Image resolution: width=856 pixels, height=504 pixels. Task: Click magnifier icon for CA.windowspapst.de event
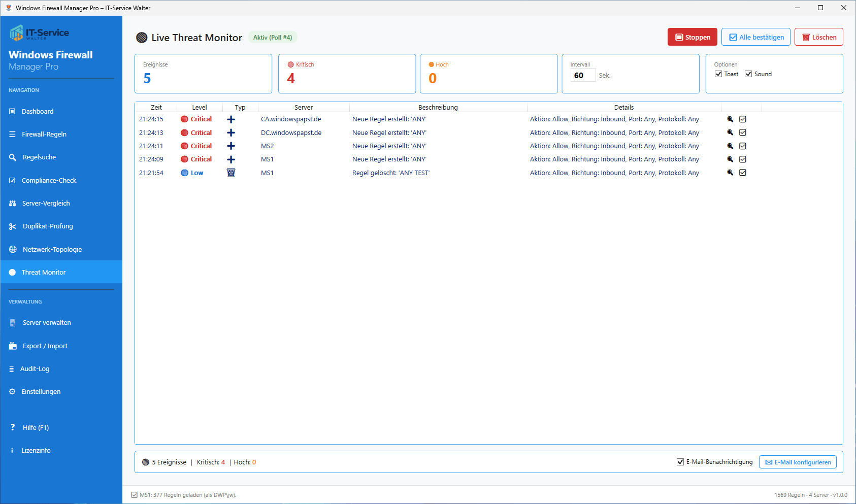click(x=730, y=119)
